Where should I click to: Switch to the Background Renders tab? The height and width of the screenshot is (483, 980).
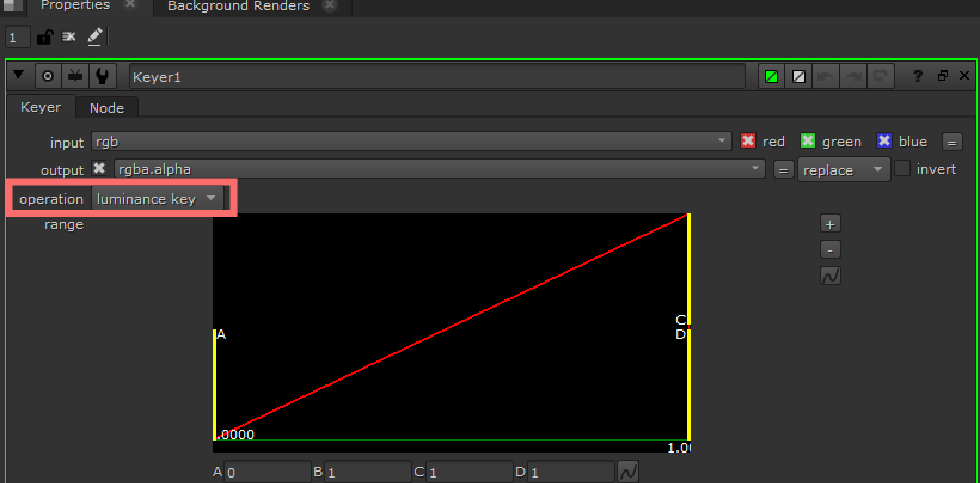(x=238, y=6)
